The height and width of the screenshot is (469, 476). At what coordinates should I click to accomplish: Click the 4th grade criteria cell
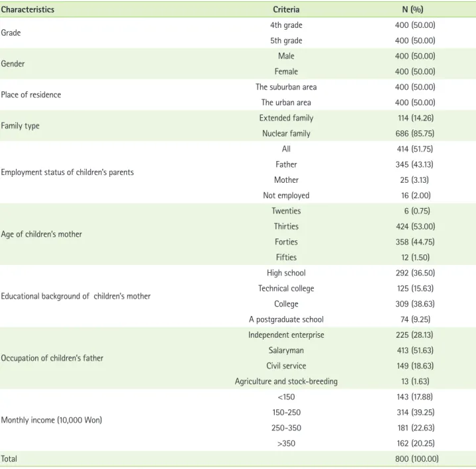(x=286, y=25)
